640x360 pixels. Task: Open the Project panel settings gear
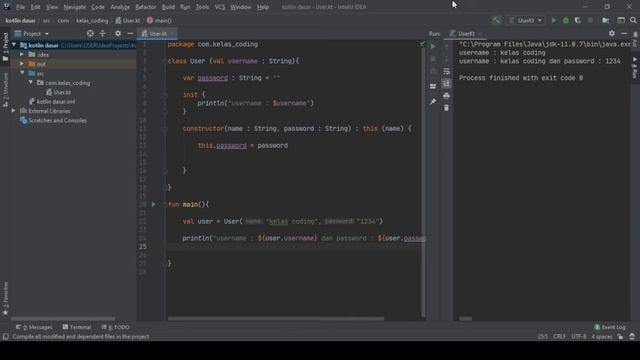pos(118,33)
